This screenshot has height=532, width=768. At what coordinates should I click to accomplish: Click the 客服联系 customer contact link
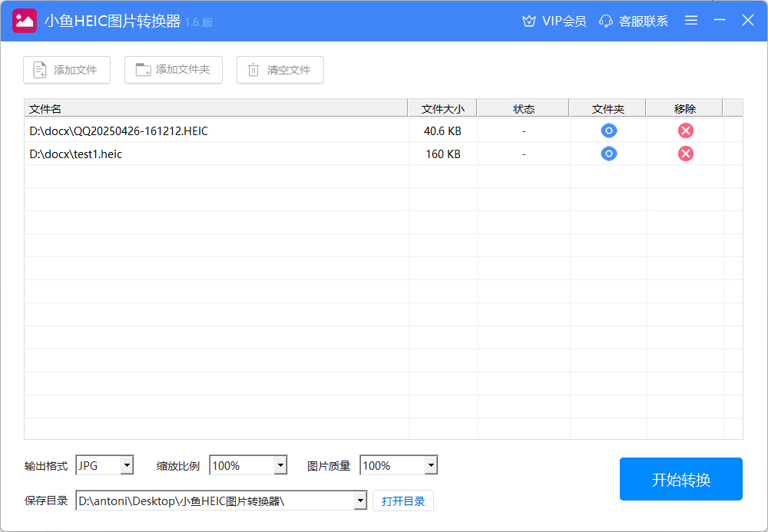[641, 21]
